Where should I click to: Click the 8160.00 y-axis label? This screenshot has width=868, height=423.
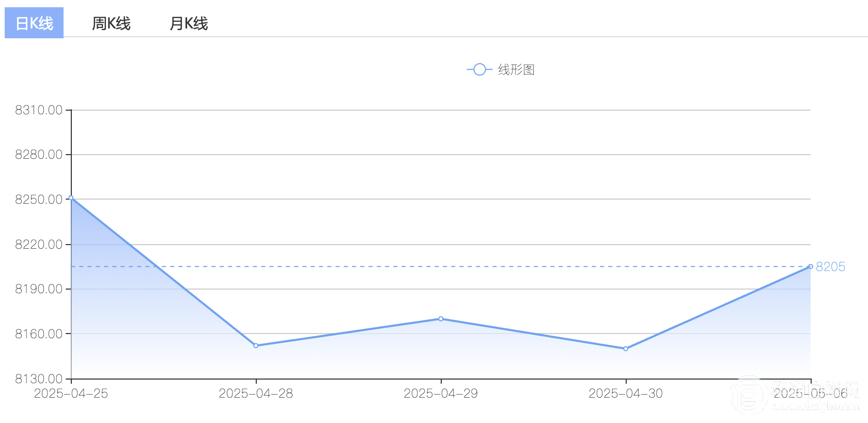[39, 334]
